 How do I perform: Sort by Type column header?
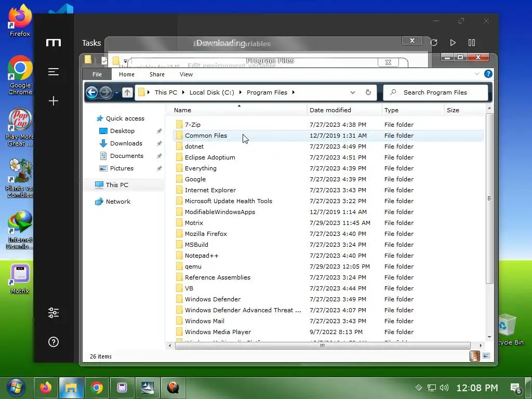click(x=413, y=110)
